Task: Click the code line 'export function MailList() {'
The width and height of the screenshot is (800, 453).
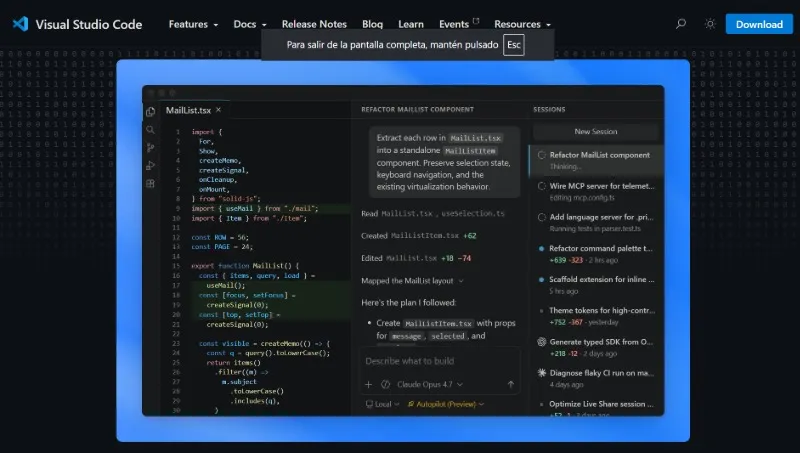Action: coord(245,266)
